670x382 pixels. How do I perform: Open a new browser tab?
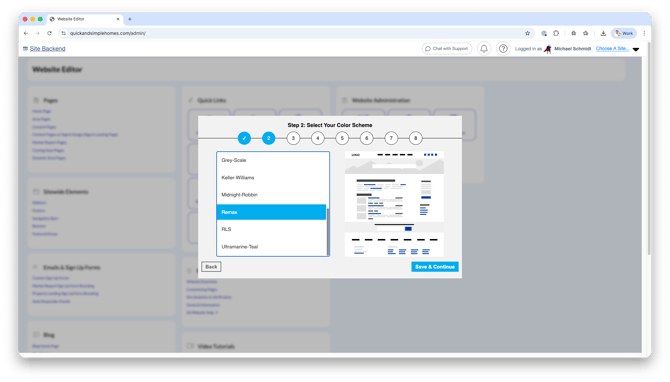[130, 19]
